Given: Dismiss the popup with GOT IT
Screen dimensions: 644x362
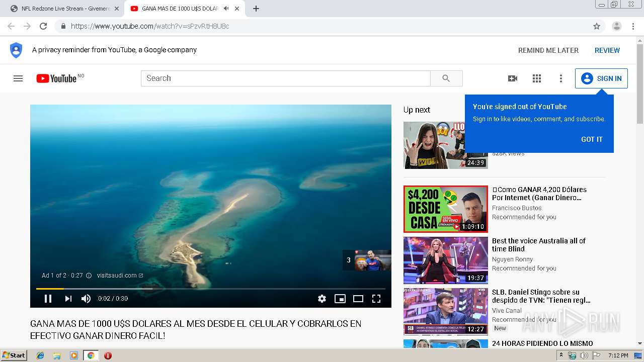Looking at the screenshot, I should coord(592,139).
